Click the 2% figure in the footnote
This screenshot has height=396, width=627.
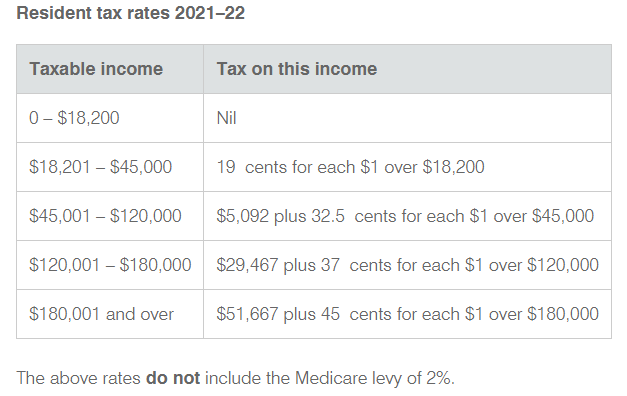pyautogui.click(x=440, y=378)
